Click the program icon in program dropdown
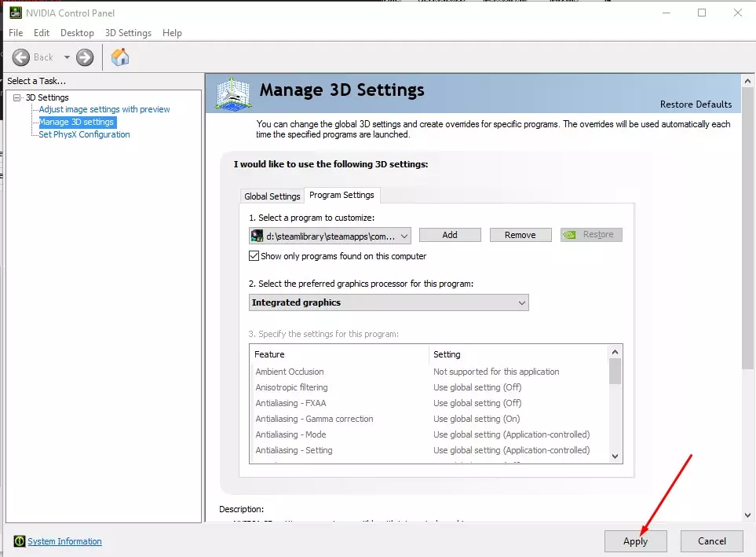The width and height of the screenshot is (756, 557). [x=257, y=236]
